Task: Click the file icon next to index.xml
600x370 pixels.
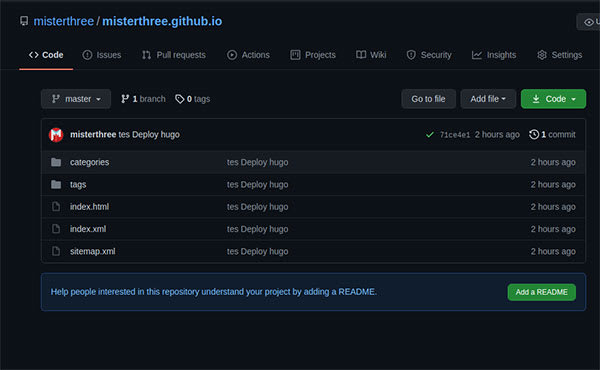Action: tap(56, 229)
